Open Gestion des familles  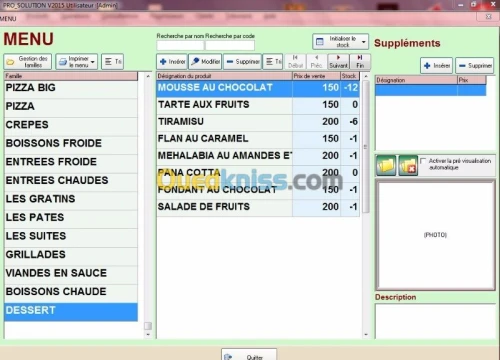click(x=28, y=62)
